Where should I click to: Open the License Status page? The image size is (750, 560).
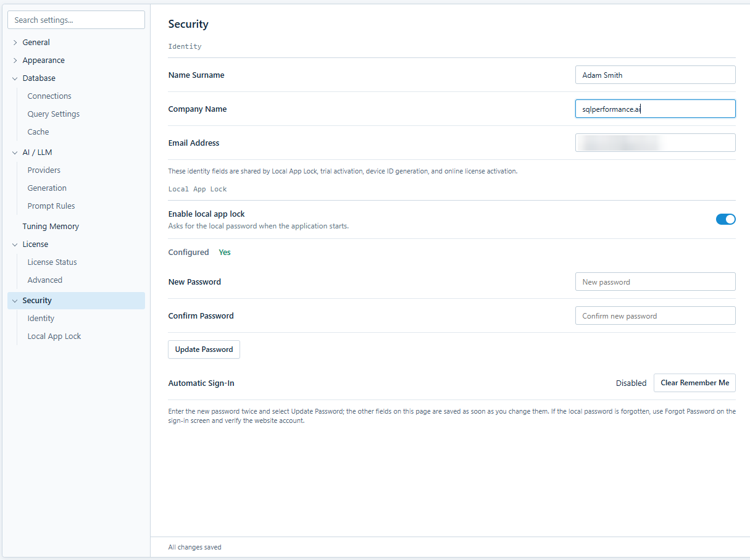click(52, 262)
